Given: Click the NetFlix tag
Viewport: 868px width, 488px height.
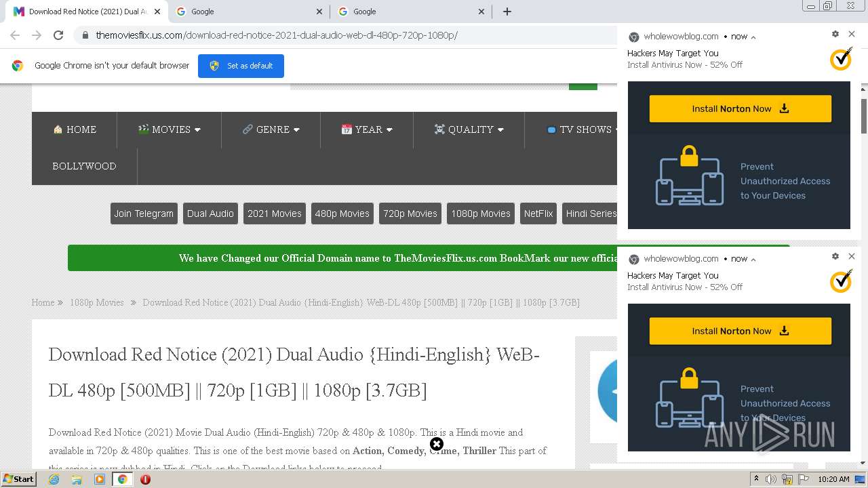Looking at the screenshot, I should point(538,213).
